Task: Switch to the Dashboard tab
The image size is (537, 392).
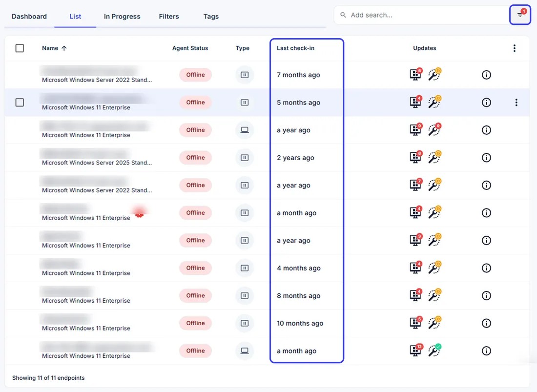Action: click(x=29, y=17)
